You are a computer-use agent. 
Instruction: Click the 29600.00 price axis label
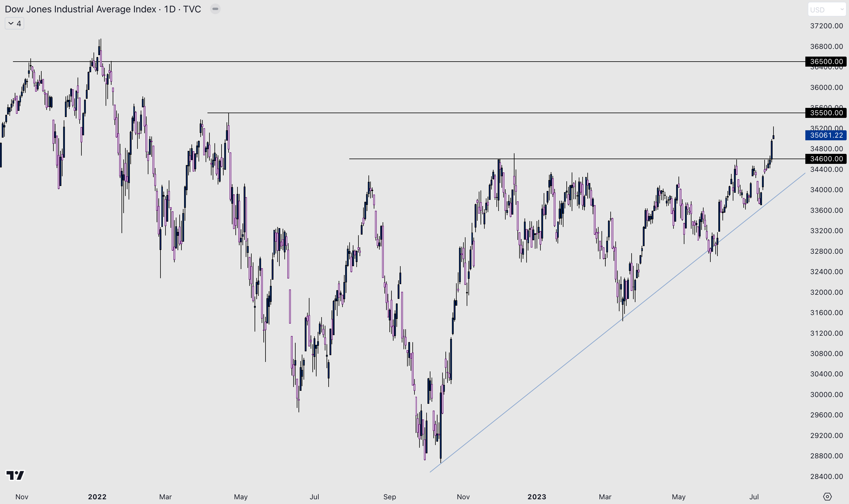tap(827, 415)
